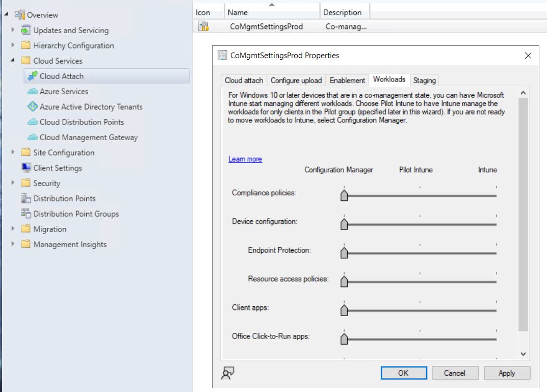This screenshot has width=547, height=392.
Task: Click the Migration folder icon
Action: coord(26,229)
